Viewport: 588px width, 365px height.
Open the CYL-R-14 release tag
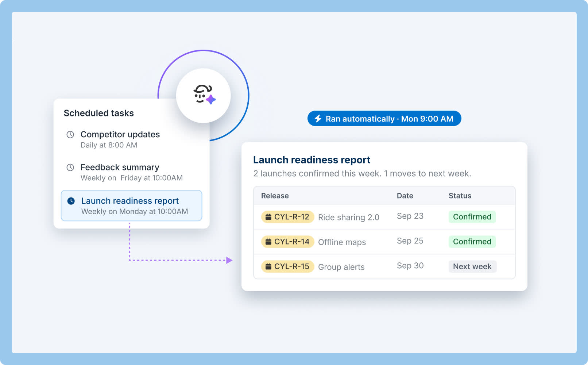point(287,242)
